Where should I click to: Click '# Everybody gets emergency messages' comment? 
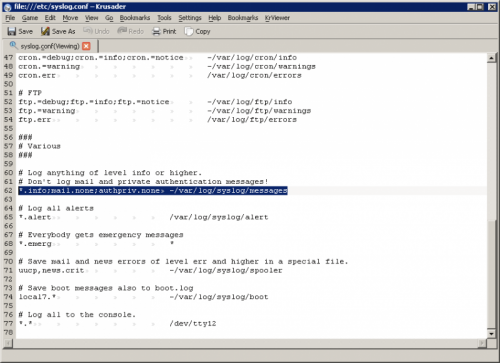coord(101,235)
